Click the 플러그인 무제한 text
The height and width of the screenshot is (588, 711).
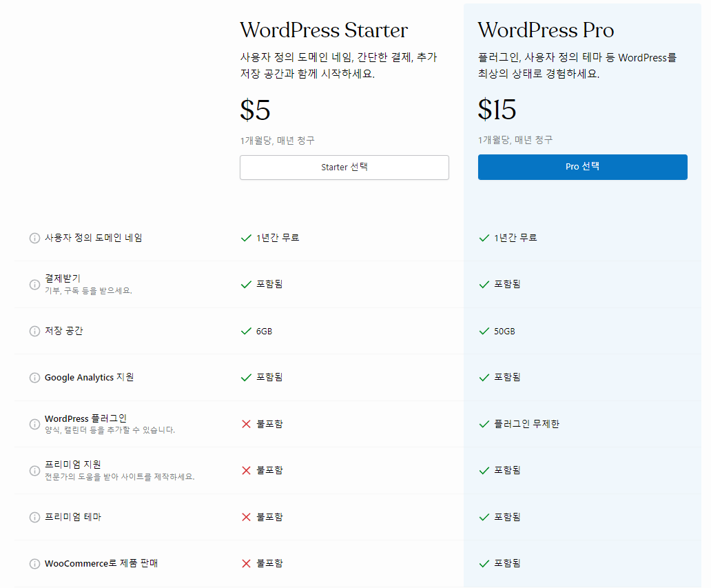tap(526, 424)
